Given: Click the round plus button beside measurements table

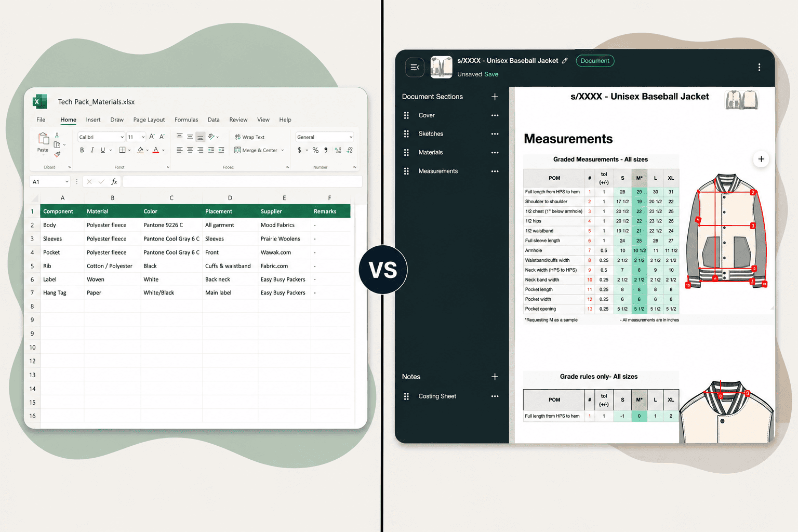Looking at the screenshot, I should (761, 159).
